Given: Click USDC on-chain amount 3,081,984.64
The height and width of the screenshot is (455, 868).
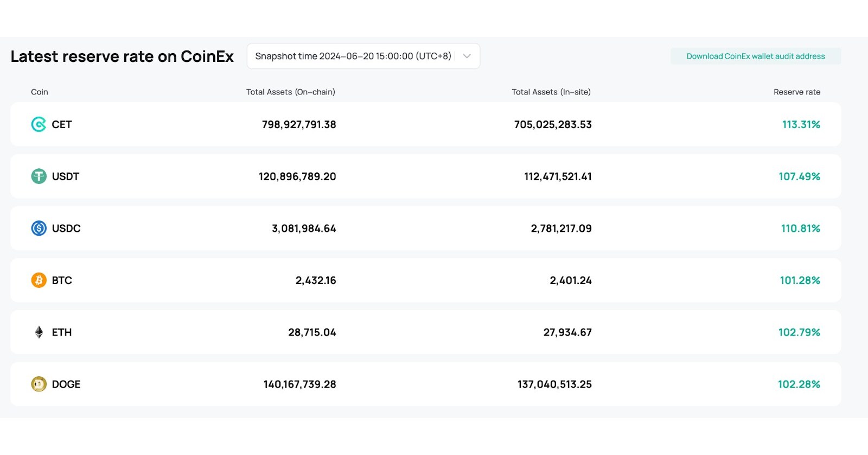Looking at the screenshot, I should [304, 229].
